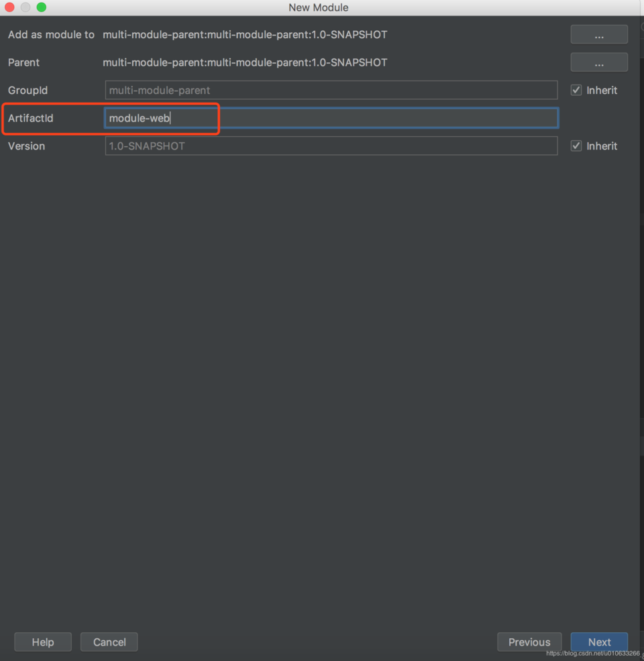The width and height of the screenshot is (644, 661).
Task: Open parent chooser via Parent "..." button
Action: pos(598,62)
